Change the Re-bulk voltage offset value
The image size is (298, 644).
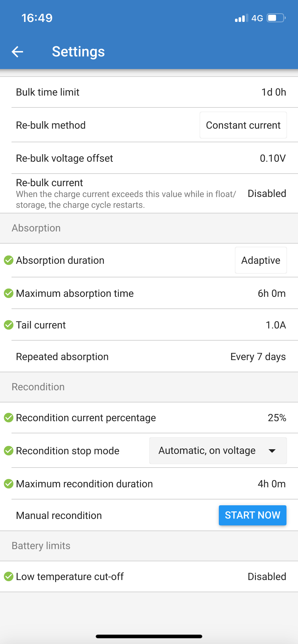click(272, 158)
